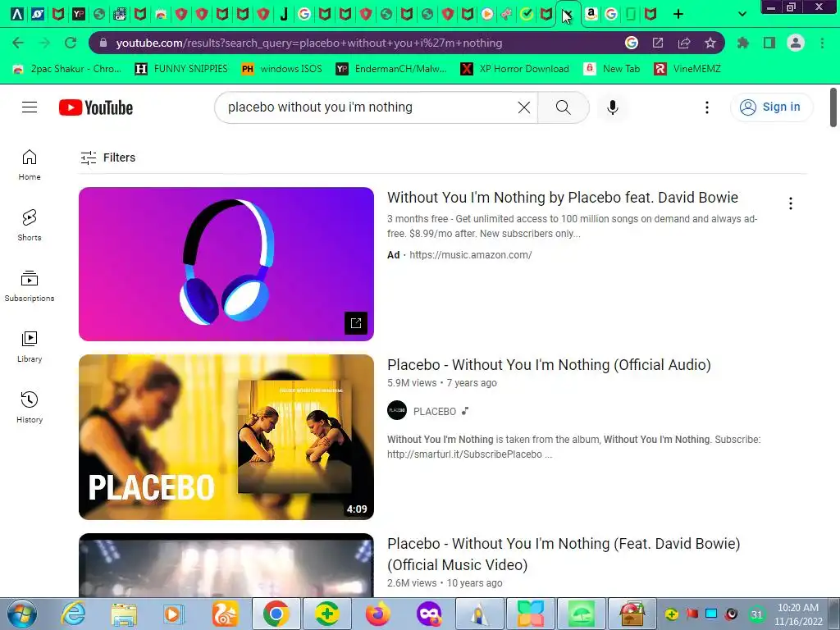
Task: Open XP Horror Download bookmark
Action: (x=515, y=69)
